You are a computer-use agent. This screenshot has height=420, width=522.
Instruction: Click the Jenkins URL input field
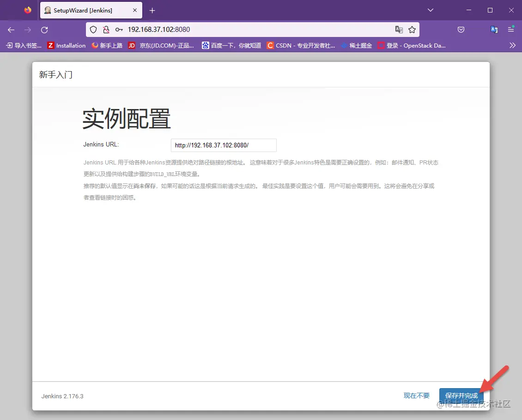[224, 145]
